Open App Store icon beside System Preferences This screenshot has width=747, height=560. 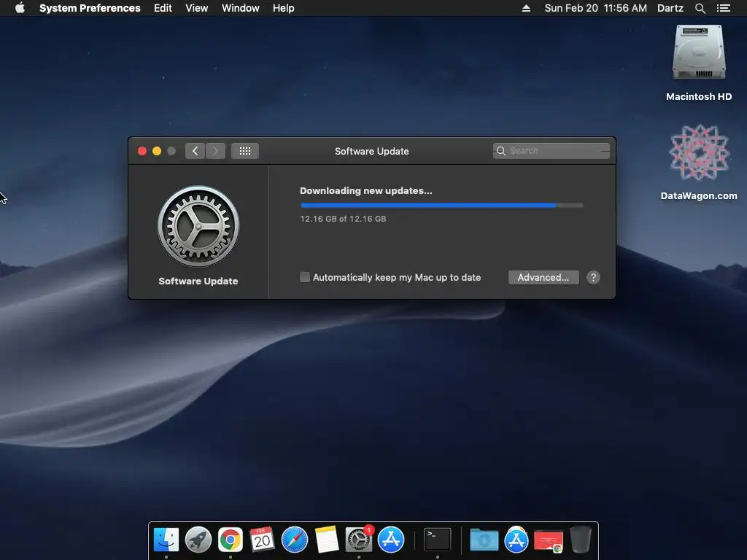(x=391, y=540)
